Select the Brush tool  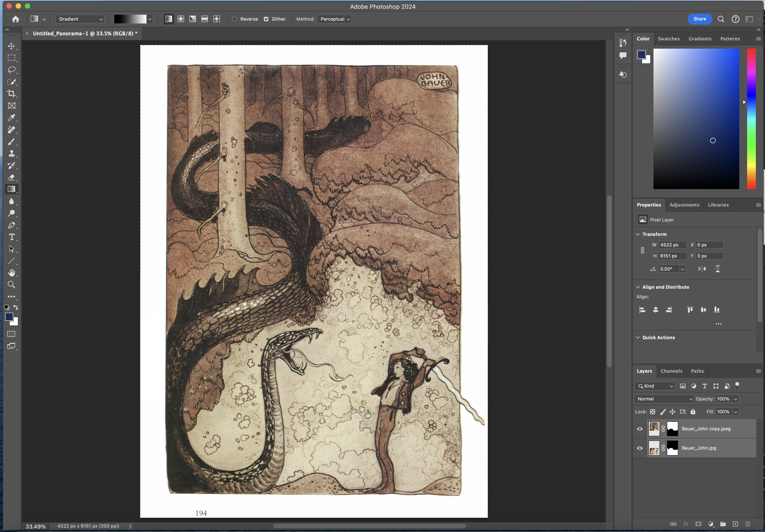click(11, 142)
